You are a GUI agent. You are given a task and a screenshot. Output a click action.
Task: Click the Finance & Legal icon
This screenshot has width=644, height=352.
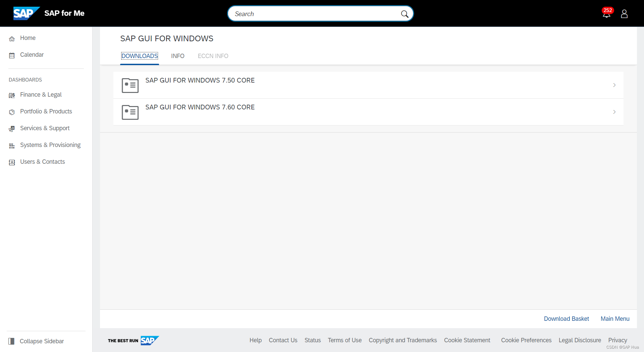(x=12, y=95)
